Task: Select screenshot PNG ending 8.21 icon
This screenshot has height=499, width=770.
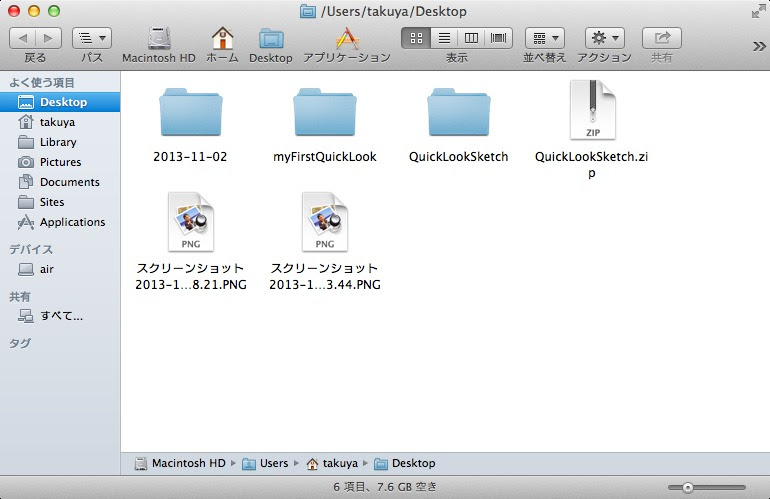Action: coord(191,222)
